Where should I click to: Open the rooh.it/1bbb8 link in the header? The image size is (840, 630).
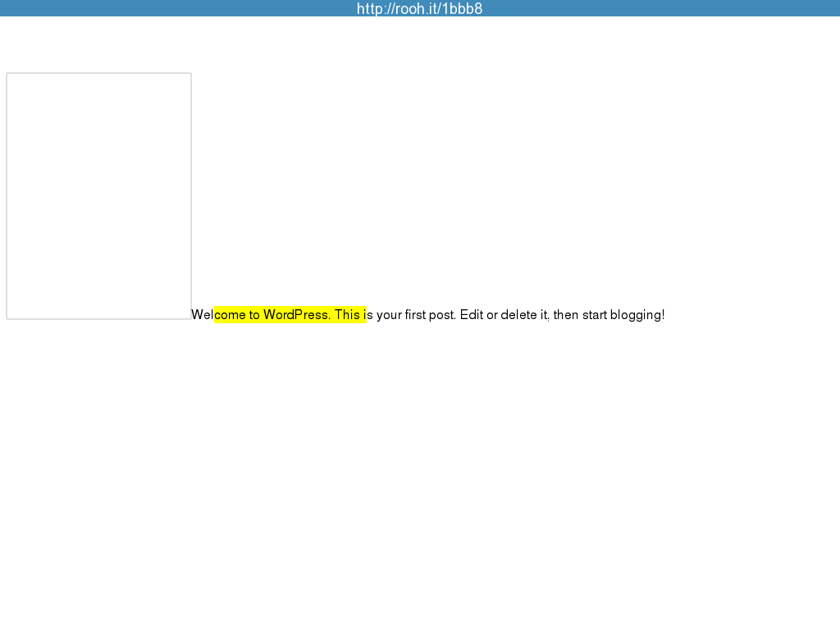(419, 9)
